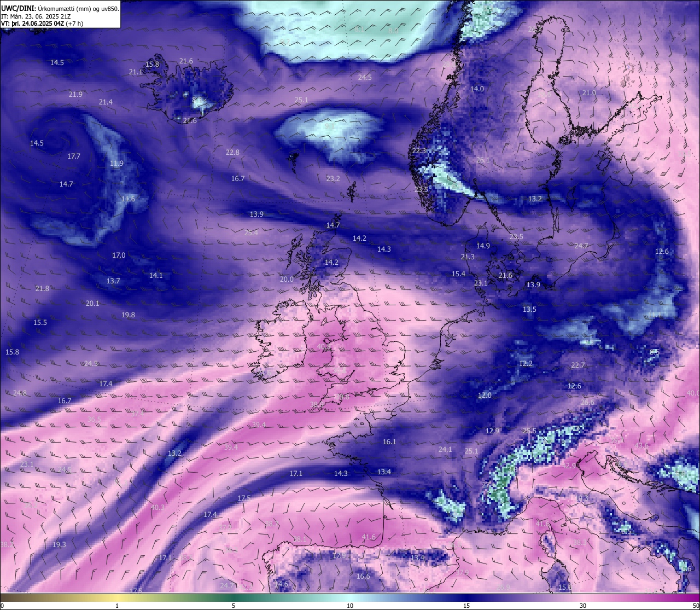Image resolution: width=700 pixels, height=610 pixels.
Task: Click the map value '12.0'
Action: tap(485, 396)
